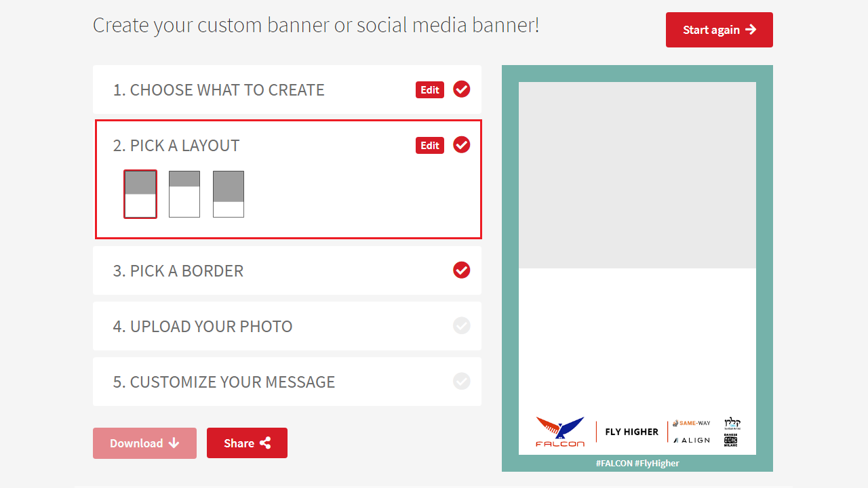Click the grey checkmark for Upload Your Photo
Screen dimensions: 868x488
point(462,326)
